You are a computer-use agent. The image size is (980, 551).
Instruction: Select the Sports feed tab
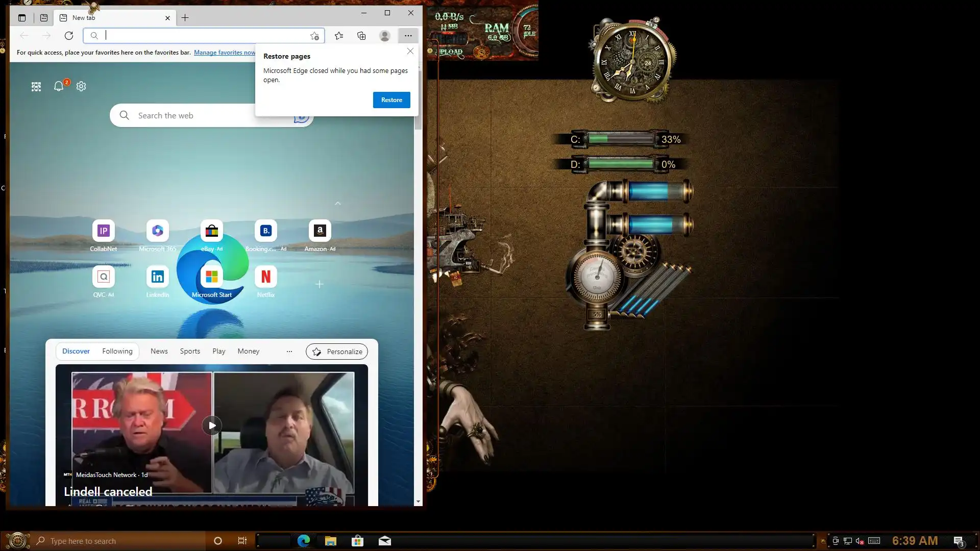coord(190,352)
